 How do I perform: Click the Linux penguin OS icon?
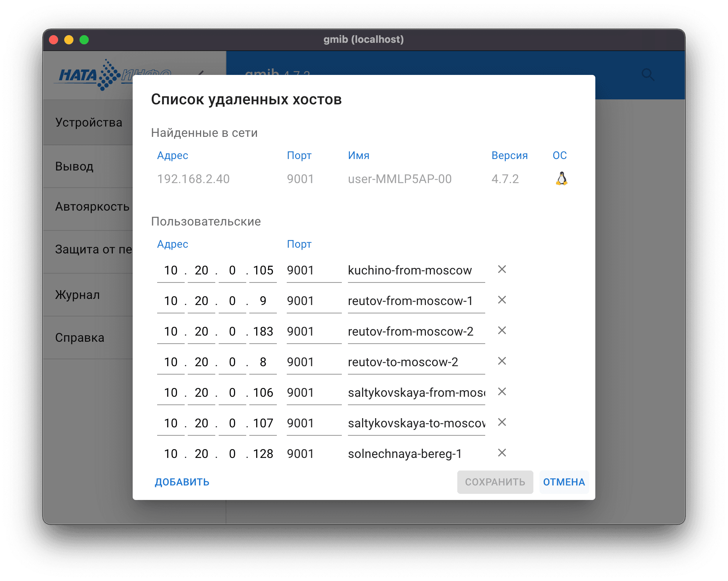(x=561, y=179)
